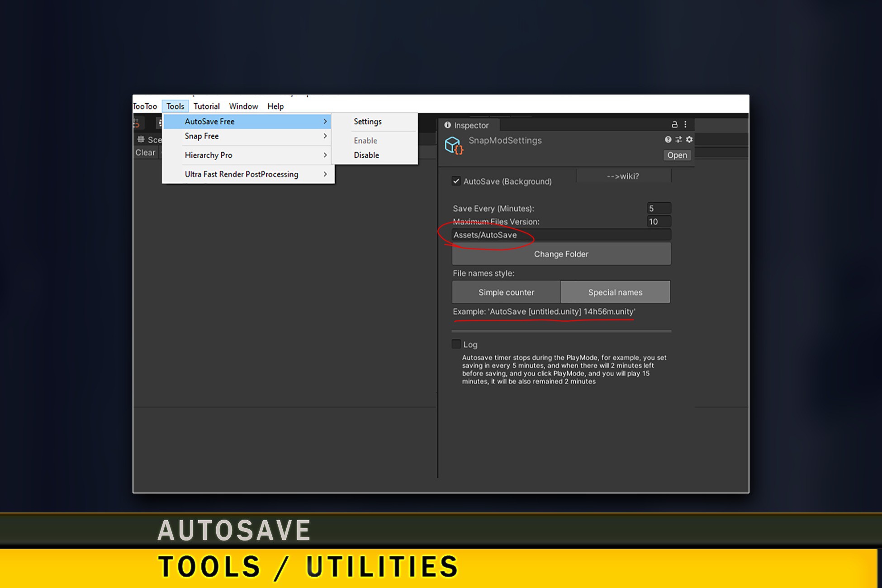The width and height of the screenshot is (882, 588).
Task: Click the presets icon in the Inspector header
Action: [678, 140]
